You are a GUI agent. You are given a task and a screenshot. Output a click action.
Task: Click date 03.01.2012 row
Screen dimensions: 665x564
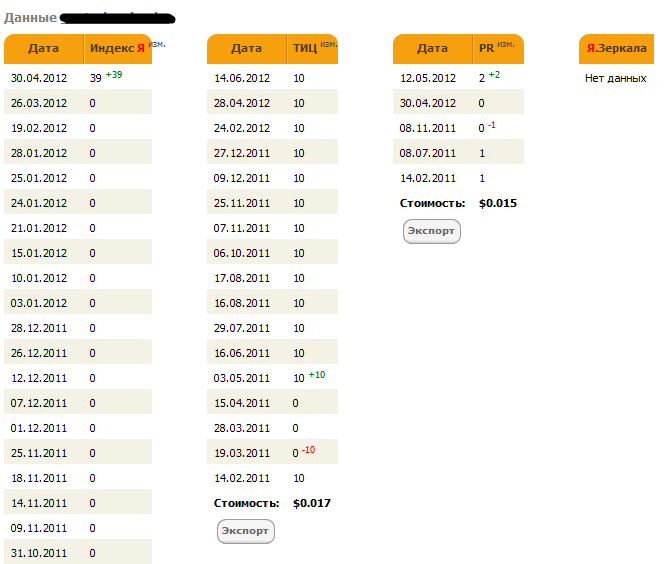[x=78, y=304]
